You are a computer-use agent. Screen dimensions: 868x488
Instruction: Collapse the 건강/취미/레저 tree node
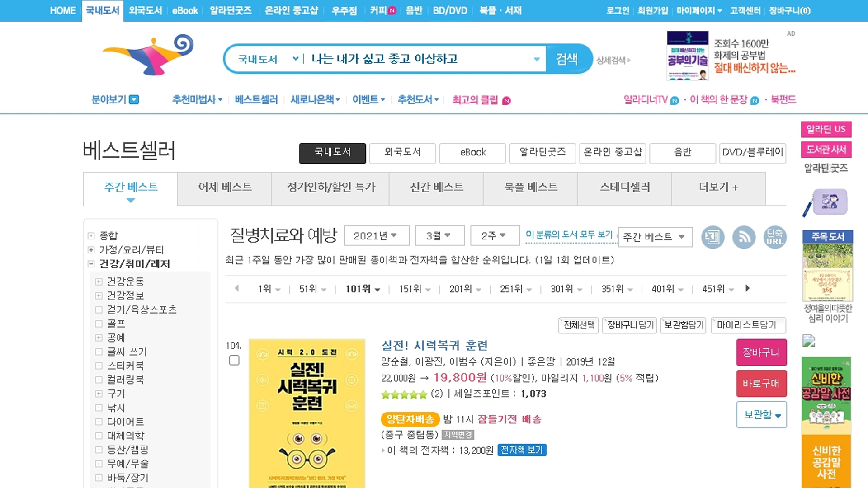91,264
